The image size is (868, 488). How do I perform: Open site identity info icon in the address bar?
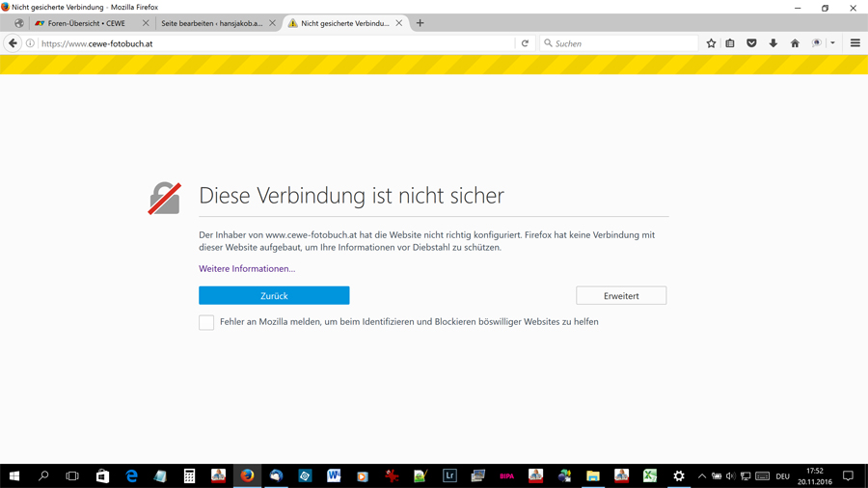tap(30, 43)
